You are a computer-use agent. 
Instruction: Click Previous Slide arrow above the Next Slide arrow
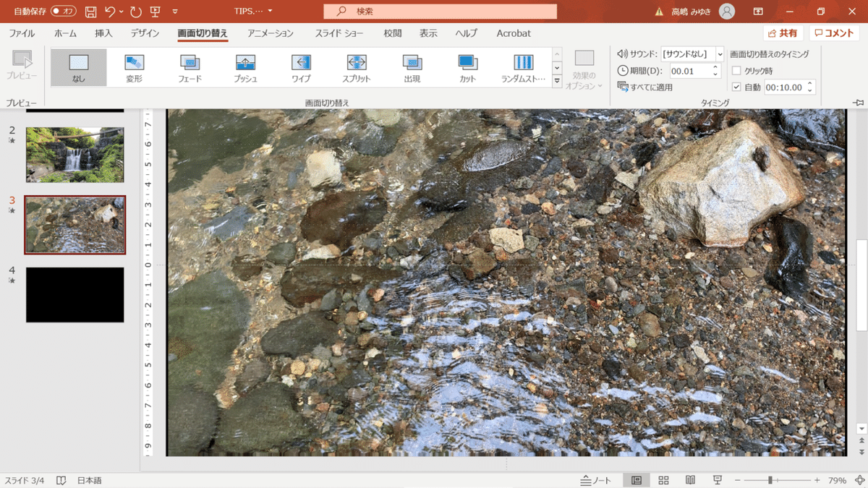(x=861, y=440)
